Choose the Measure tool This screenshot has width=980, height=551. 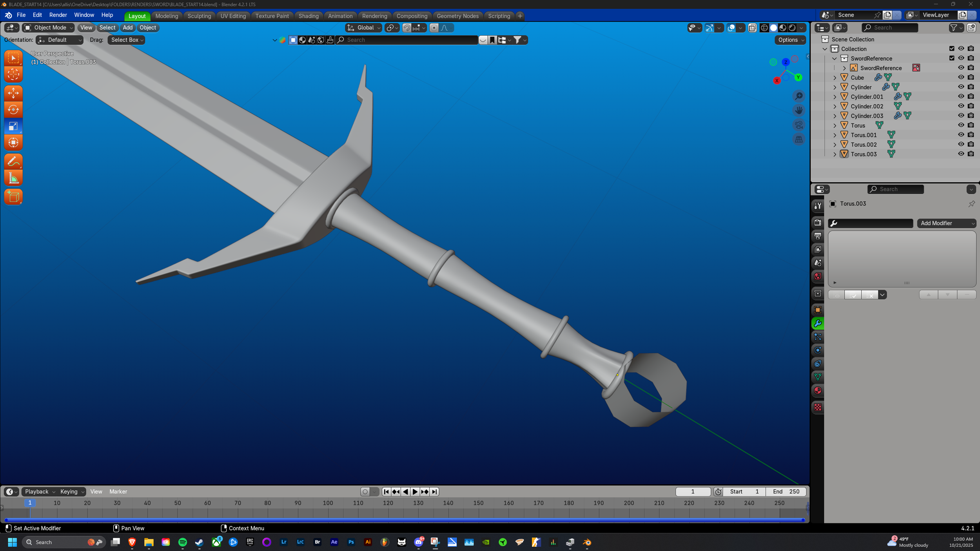[x=13, y=178]
